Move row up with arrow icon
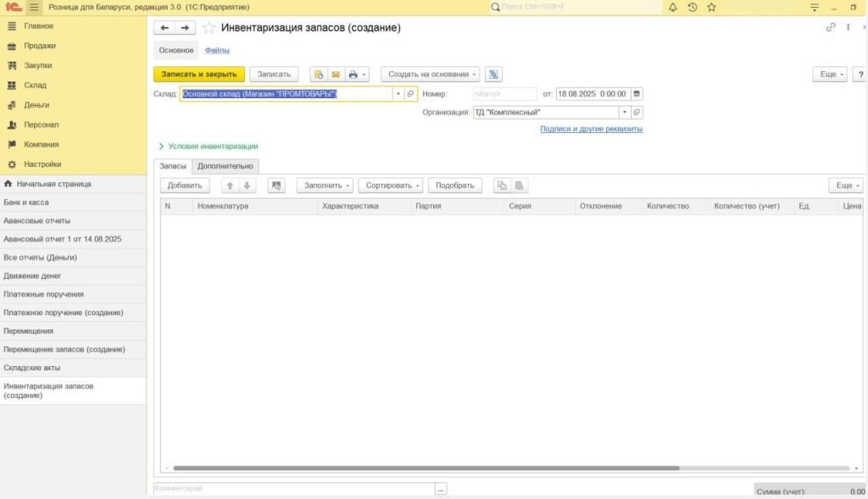 pyautogui.click(x=230, y=186)
